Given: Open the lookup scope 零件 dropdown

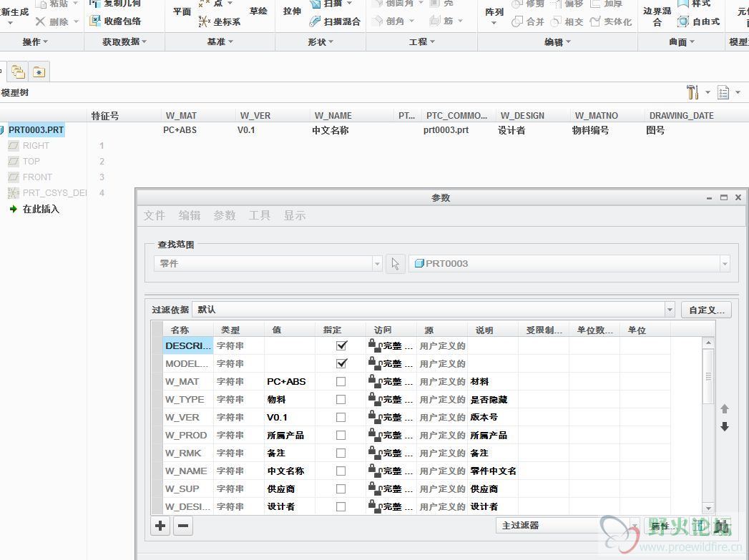Looking at the screenshot, I should tap(378, 263).
